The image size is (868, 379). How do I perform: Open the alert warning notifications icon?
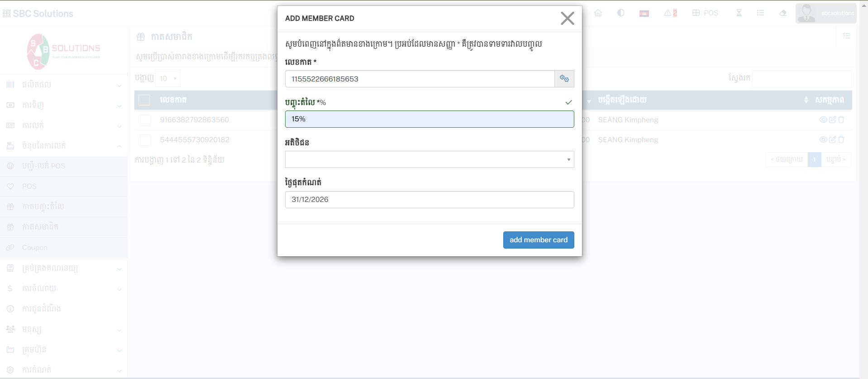click(x=670, y=13)
